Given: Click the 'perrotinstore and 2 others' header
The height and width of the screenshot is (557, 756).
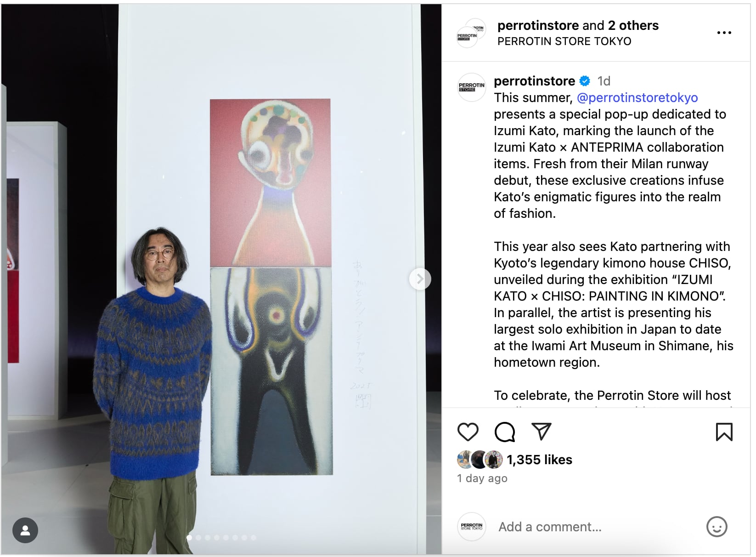Looking at the screenshot, I should coord(578,25).
